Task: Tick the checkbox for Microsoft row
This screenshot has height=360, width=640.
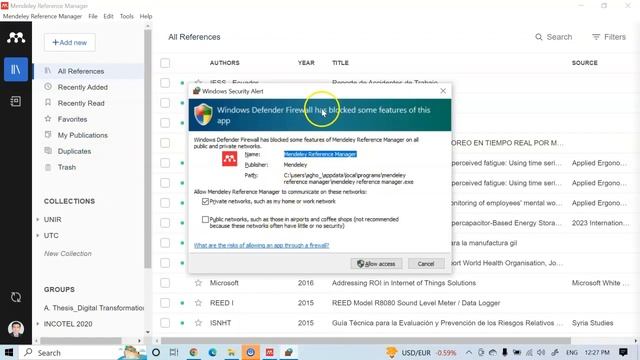Action: tap(165, 283)
